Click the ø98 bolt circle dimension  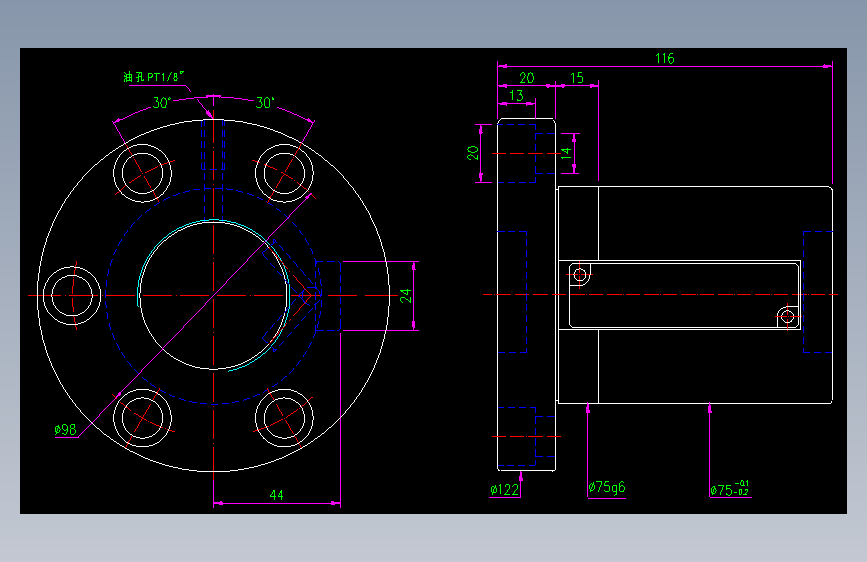coord(65,429)
